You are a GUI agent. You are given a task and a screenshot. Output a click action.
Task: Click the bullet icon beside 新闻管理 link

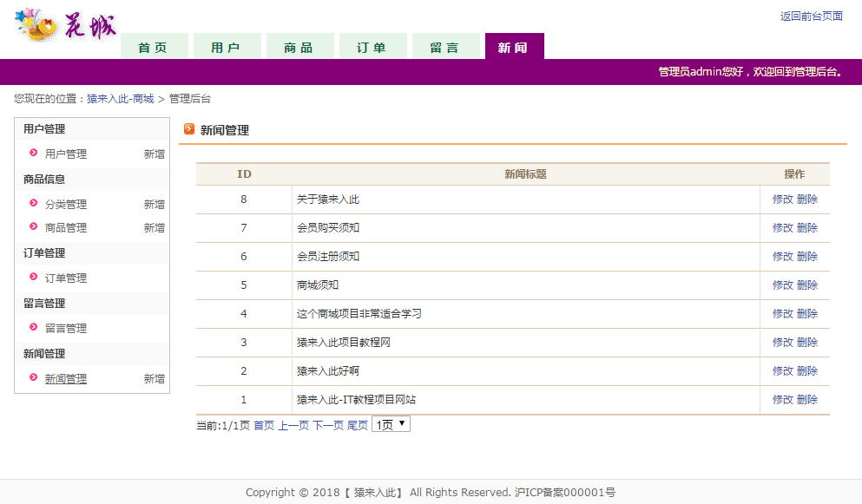click(34, 377)
